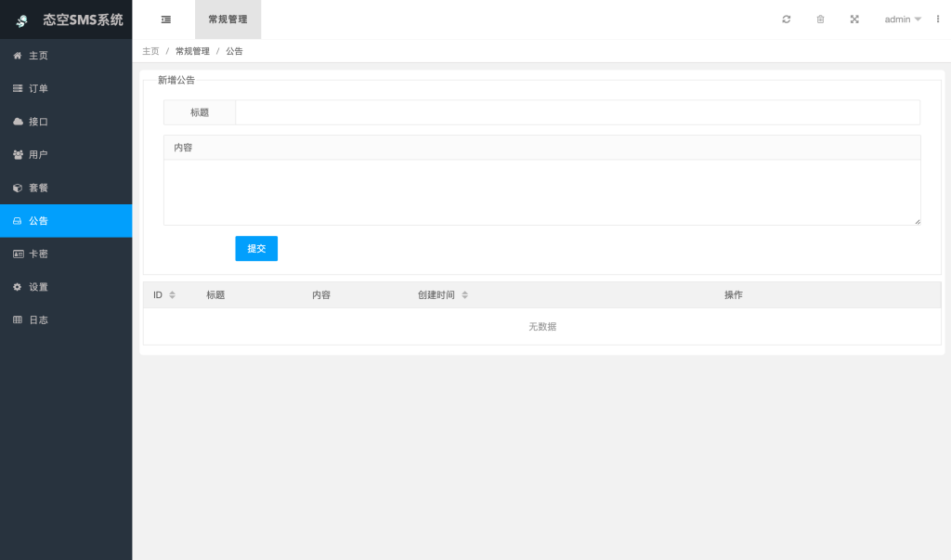Viewport: 951px width, 560px height.
Task: Click the 态空SMS系统 logo icon
Action: point(22,20)
